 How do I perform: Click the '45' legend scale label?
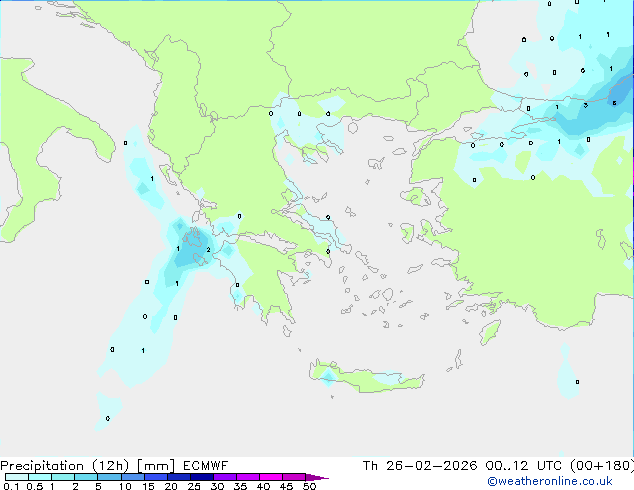[286, 486]
